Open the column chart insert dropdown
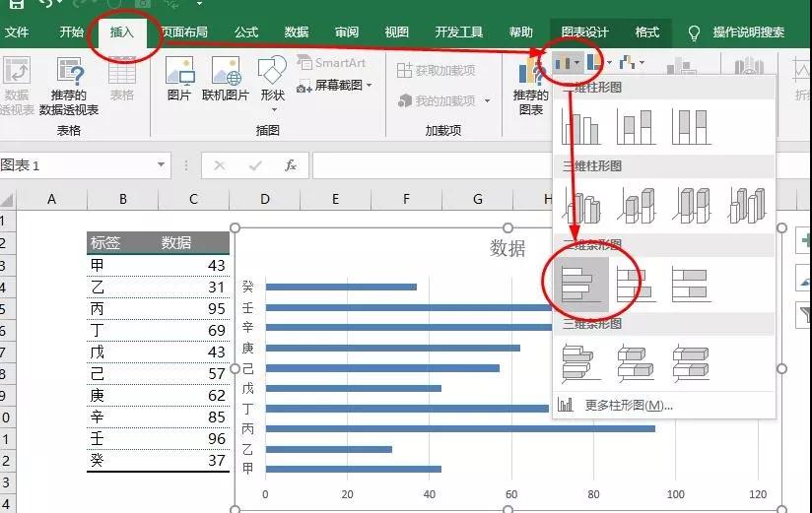The width and height of the screenshot is (812, 513). 567,63
